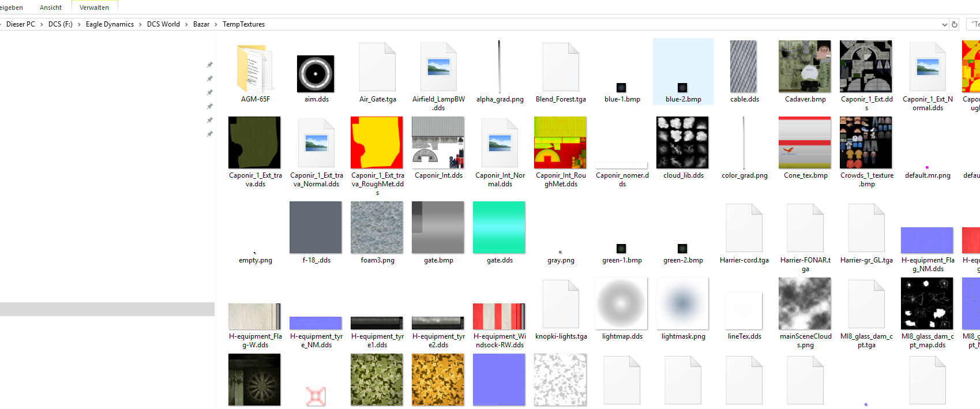Expand the chevron after Dieser PC breadcrumb
The width and height of the screenshot is (980, 409).
pos(42,24)
